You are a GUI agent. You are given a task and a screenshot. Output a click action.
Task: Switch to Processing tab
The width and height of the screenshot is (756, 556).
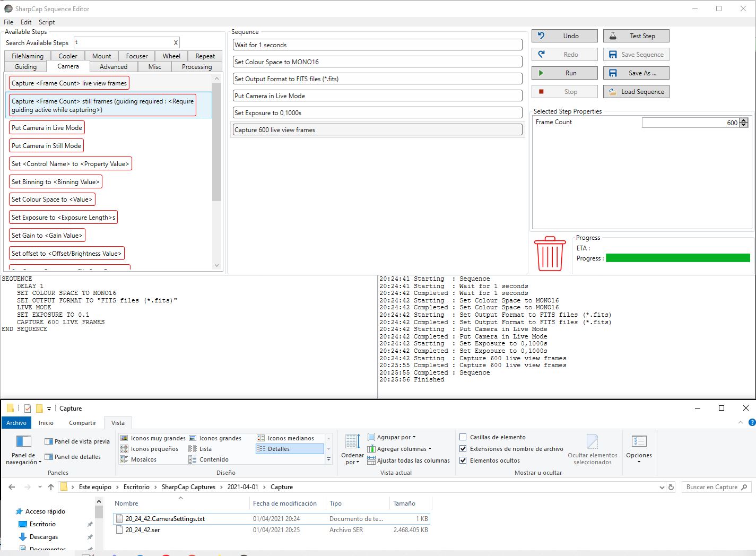click(197, 67)
